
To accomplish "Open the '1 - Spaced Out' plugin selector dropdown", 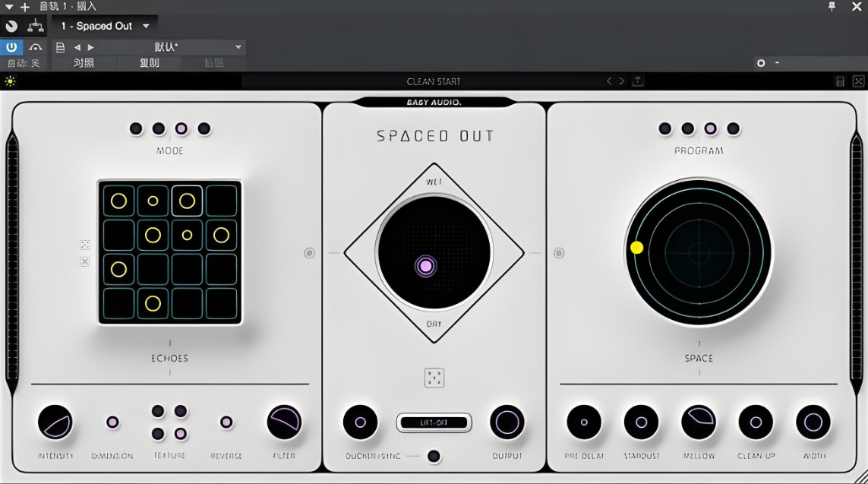I will click(x=106, y=26).
